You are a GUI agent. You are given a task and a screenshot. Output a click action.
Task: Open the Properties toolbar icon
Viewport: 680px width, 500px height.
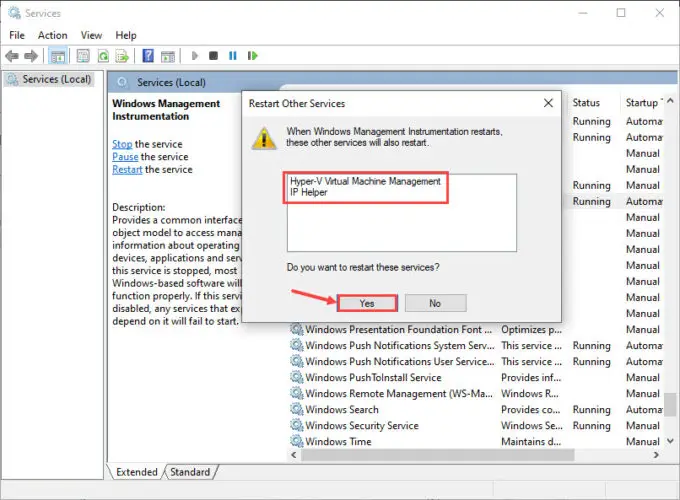[x=83, y=56]
